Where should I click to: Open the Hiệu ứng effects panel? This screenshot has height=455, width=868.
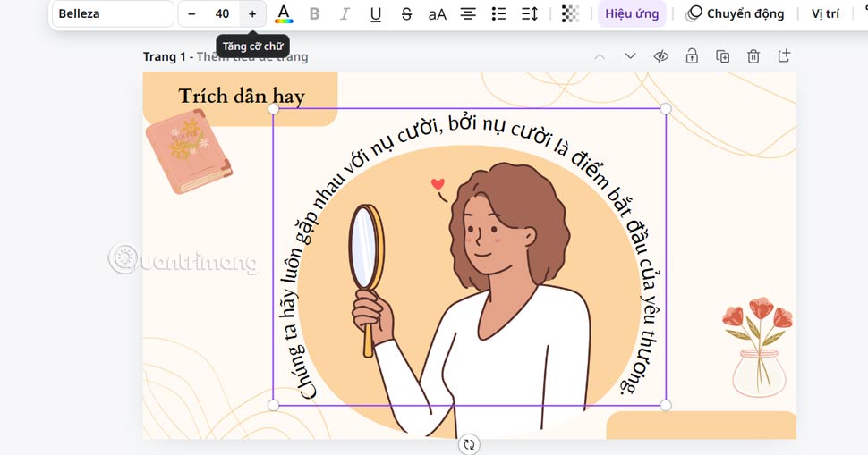[632, 13]
